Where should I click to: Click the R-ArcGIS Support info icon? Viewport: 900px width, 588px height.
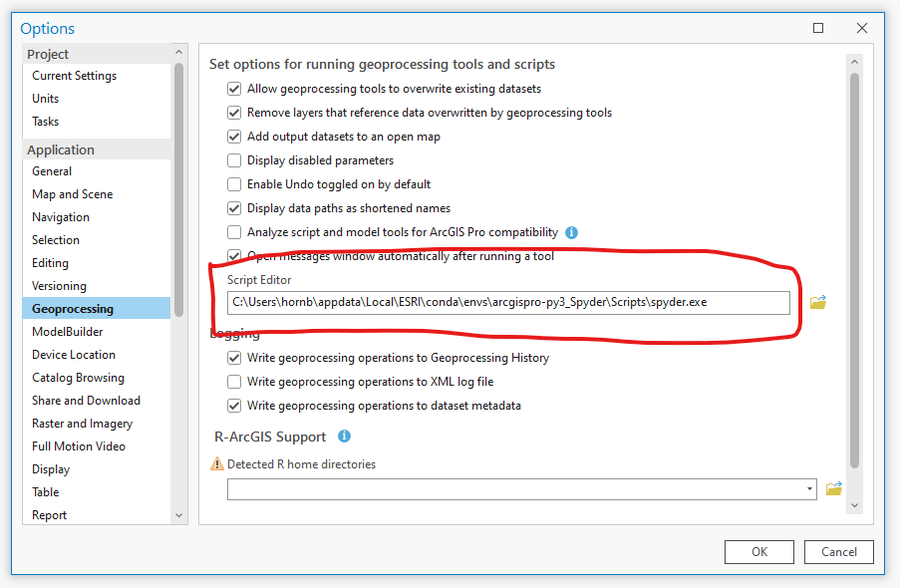pyautogui.click(x=344, y=437)
